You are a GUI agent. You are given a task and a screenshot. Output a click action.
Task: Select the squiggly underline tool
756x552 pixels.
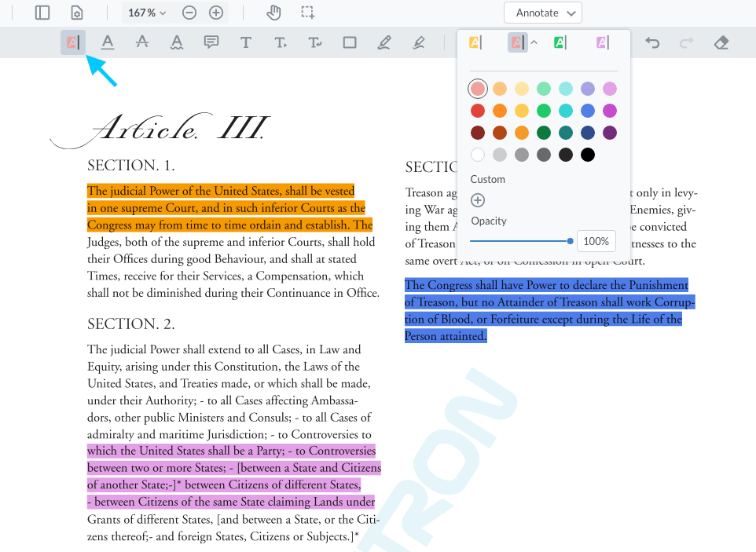177,42
